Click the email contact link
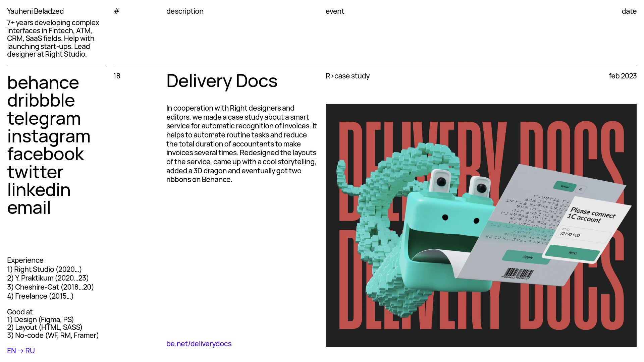 [x=29, y=208]
